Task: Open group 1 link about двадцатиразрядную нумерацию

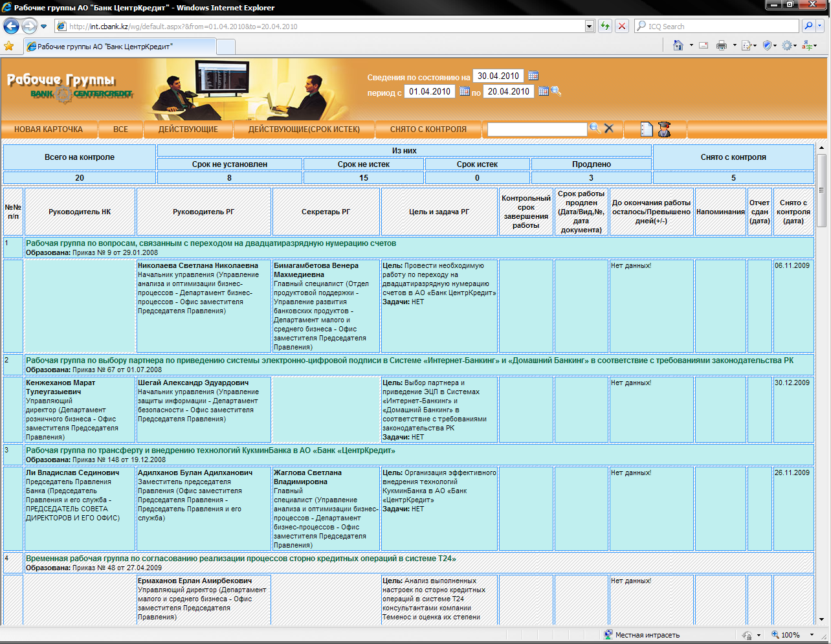Action: point(211,243)
